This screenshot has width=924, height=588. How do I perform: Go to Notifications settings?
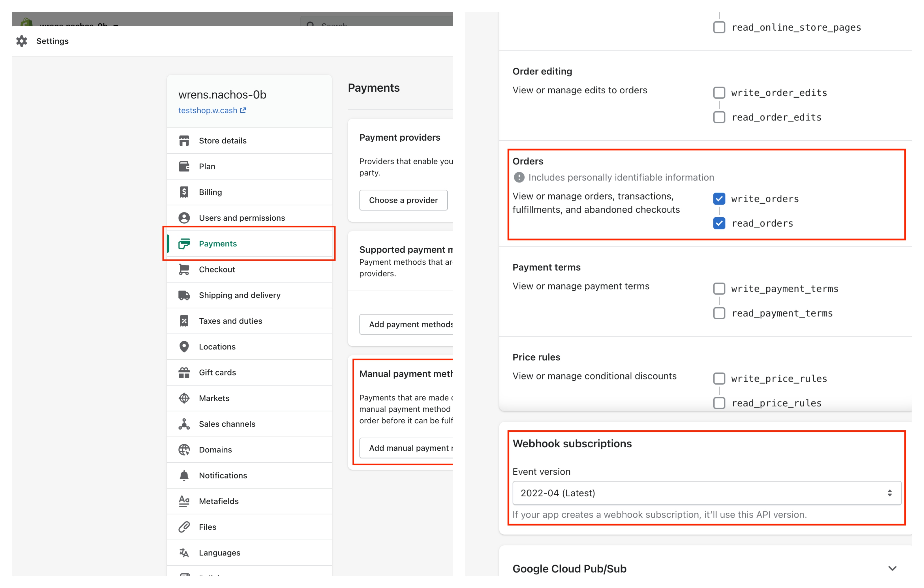tap(249, 475)
